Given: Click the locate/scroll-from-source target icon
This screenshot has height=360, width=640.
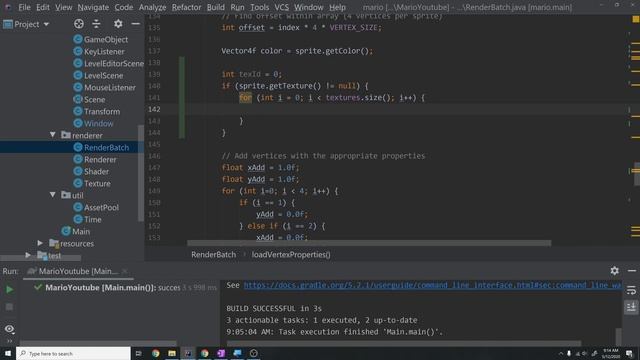Looking at the screenshot, I should tap(79, 24).
